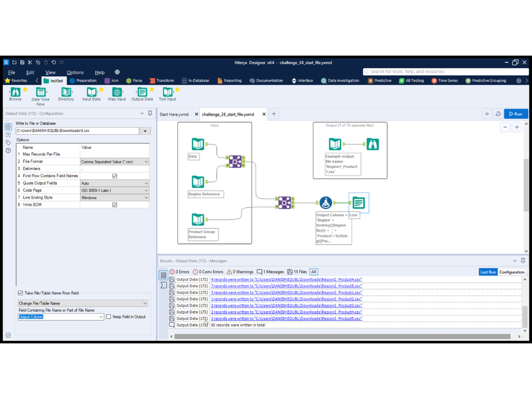Image resolution: width=532 pixels, height=399 pixels.
Task: Select the Product Group Reference input node
Action: click(198, 219)
